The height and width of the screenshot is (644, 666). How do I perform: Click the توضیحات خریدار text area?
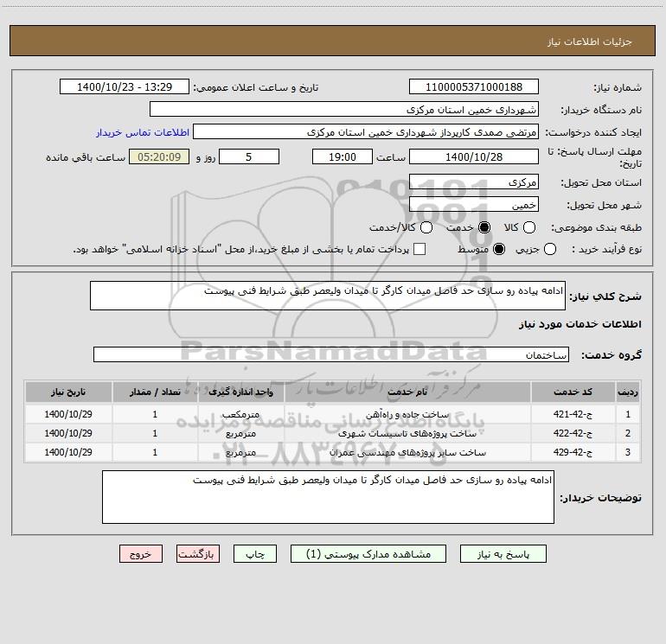(x=328, y=497)
